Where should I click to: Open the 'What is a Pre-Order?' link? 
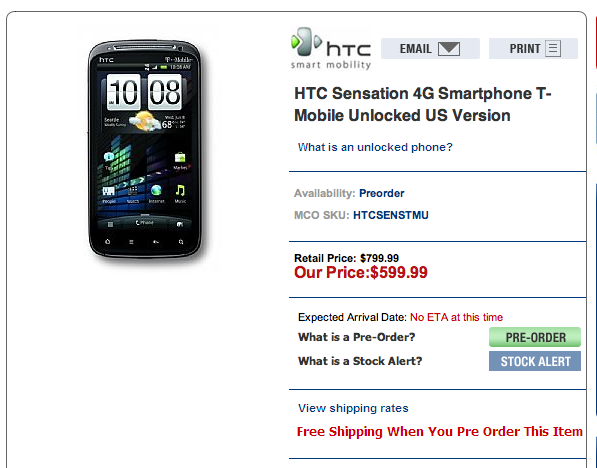[356, 337]
